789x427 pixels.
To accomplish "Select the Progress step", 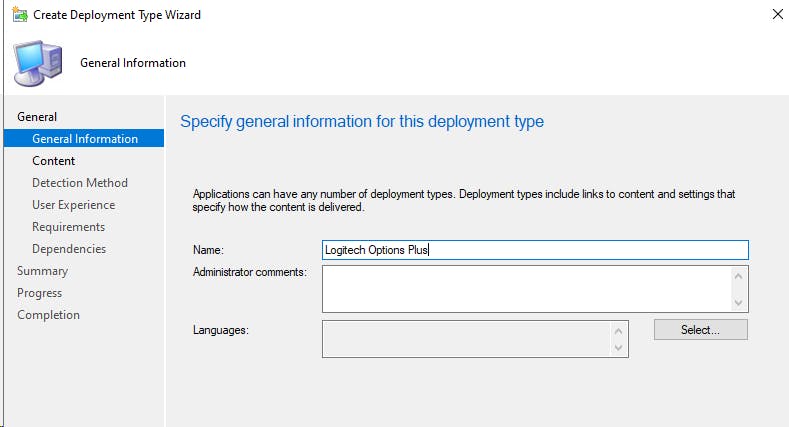I will (x=39, y=293).
